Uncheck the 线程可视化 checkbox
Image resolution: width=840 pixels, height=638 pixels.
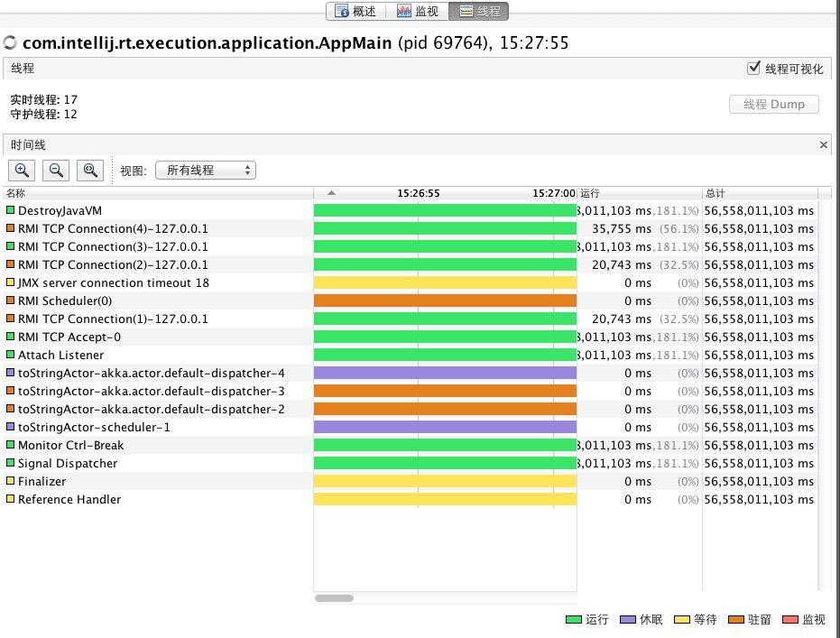click(x=754, y=66)
